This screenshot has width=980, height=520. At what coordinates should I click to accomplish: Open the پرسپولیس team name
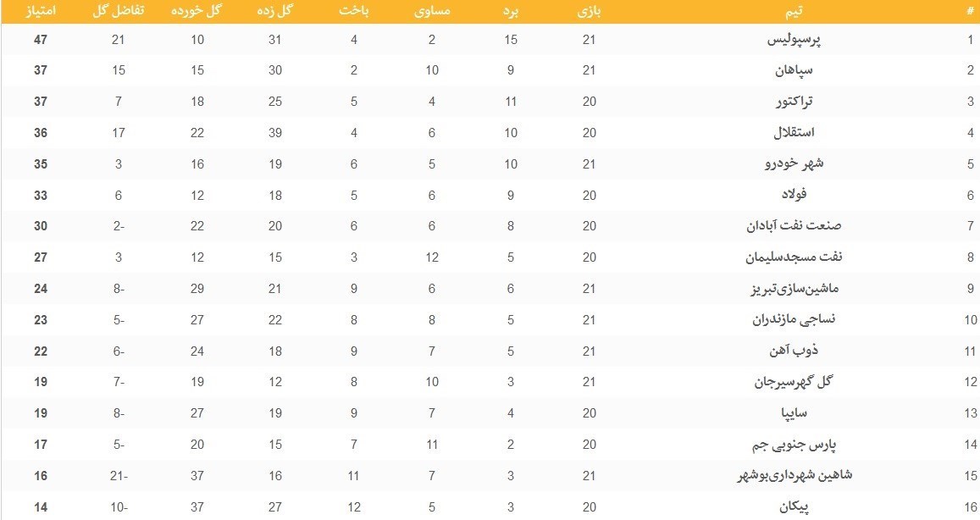coord(795,40)
